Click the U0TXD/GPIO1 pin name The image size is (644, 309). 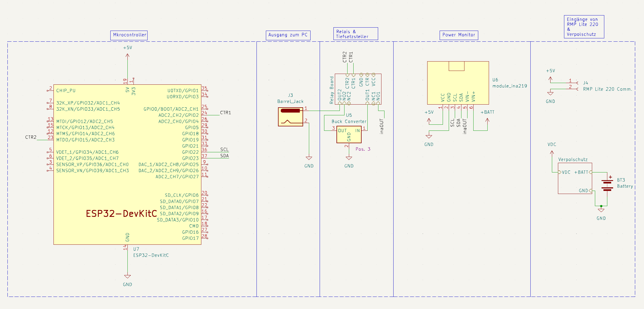(183, 90)
